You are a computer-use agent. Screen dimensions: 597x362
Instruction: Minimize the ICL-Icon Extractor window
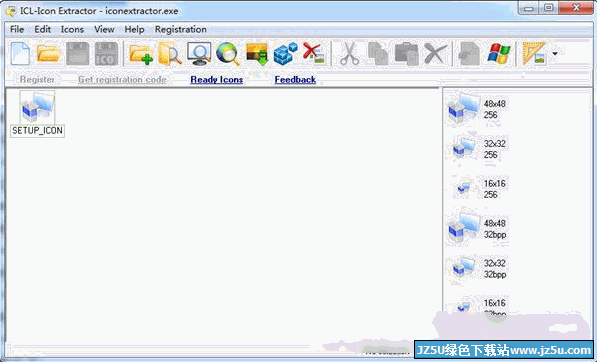[x=529, y=8]
